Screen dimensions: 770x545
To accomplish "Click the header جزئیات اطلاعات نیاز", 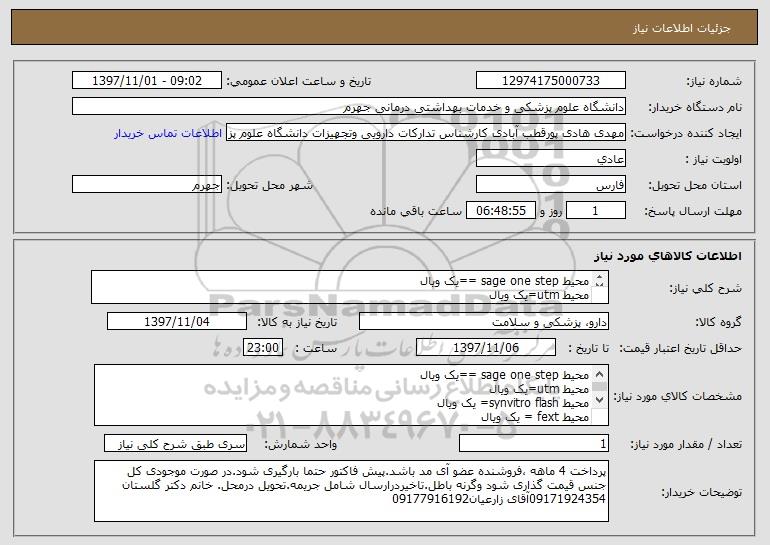I will click(682, 28).
